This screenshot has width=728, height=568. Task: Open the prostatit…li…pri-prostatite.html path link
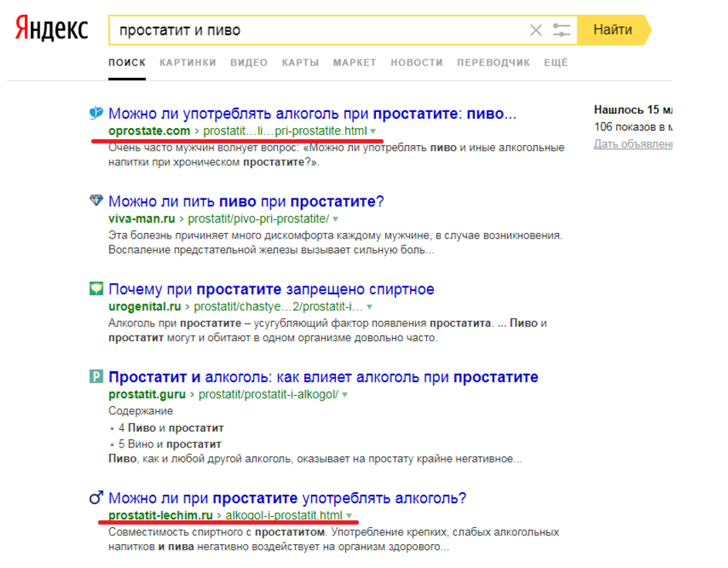285,131
